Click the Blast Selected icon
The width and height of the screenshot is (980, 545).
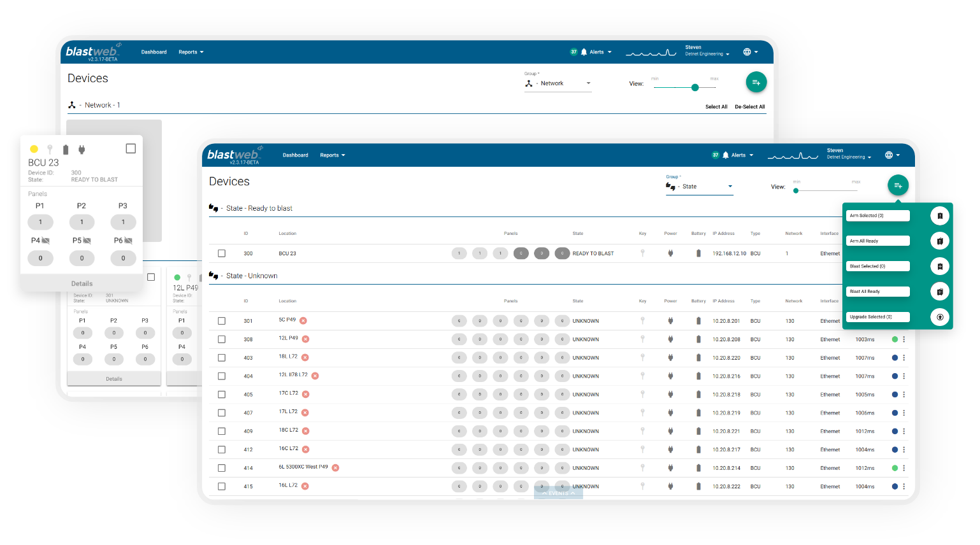point(940,265)
